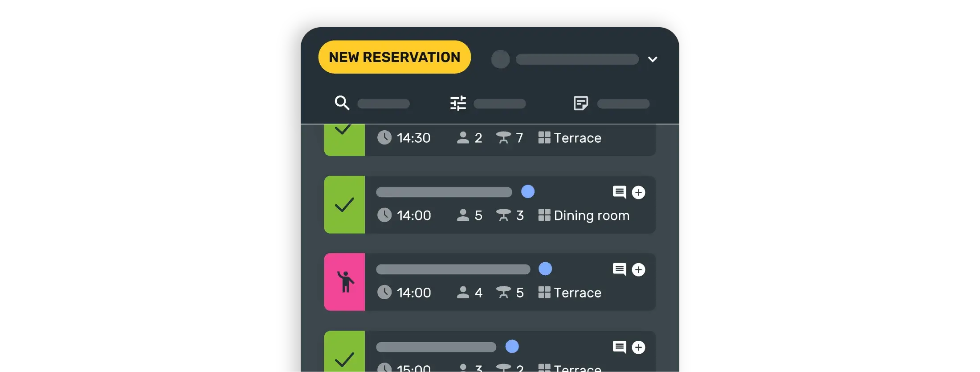Click blue dot on 14:00 Terrace reservation
Viewport: 980px width, 372px height.
pyautogui.click(x=545, y=269)
